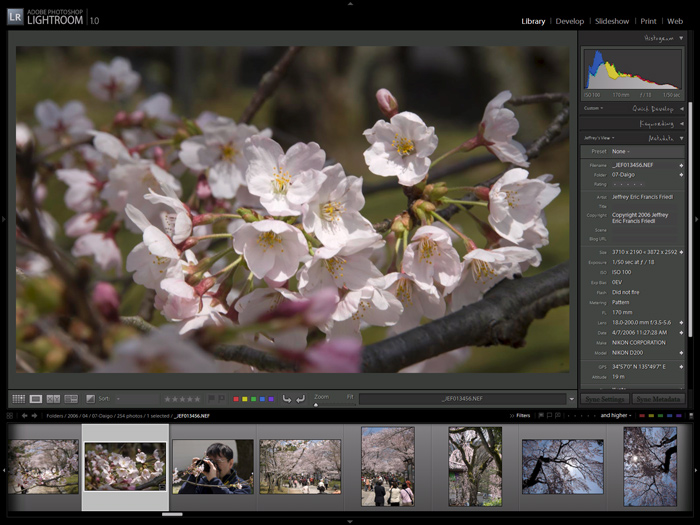The image size is (700, 525).
Task: Expand the Keywording panel
Action: 682,124
